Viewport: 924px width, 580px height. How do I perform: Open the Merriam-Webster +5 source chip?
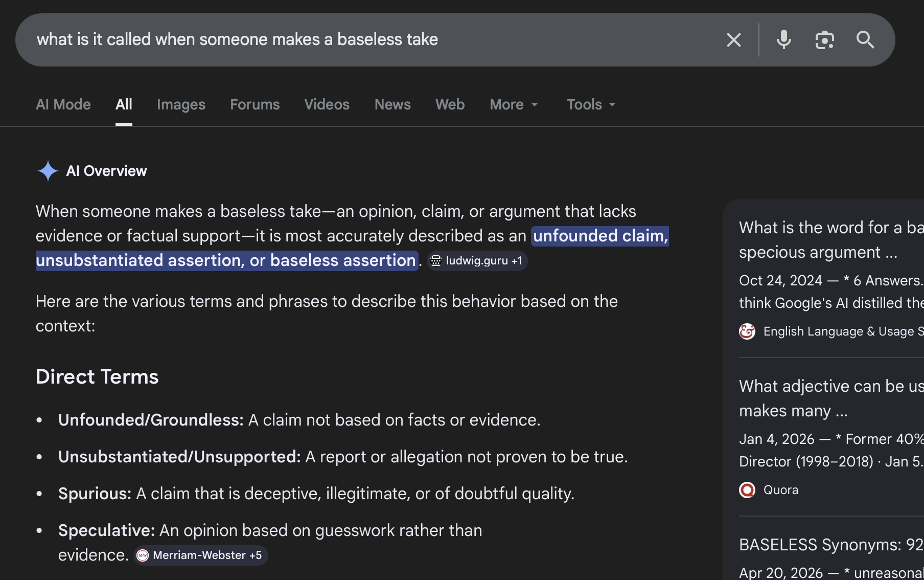[200, 555]
